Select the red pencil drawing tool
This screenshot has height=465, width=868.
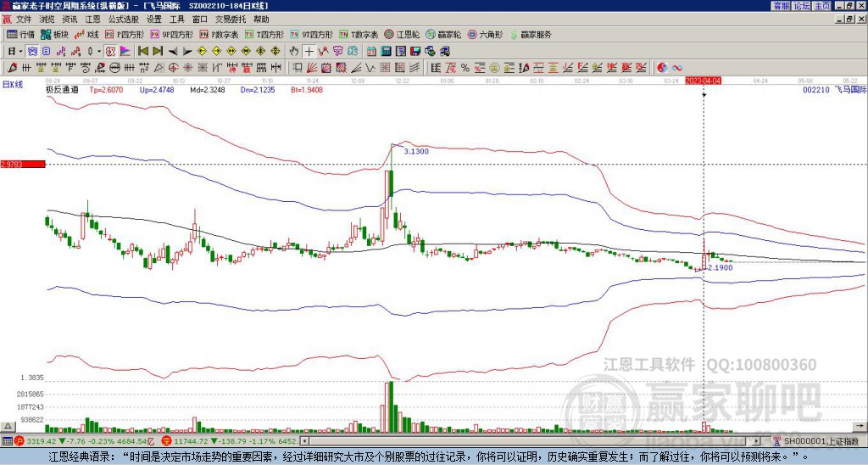coord(11,68)
